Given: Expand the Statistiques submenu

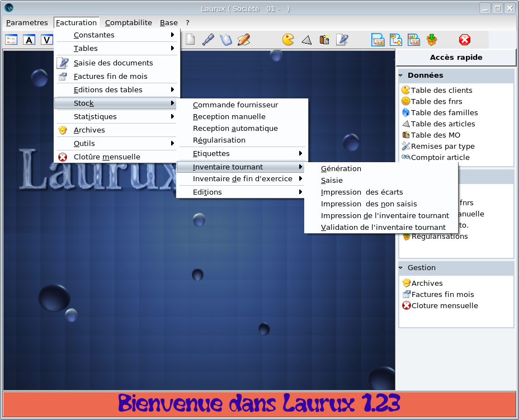Looking at the screenshot, I should coord(116,116).
